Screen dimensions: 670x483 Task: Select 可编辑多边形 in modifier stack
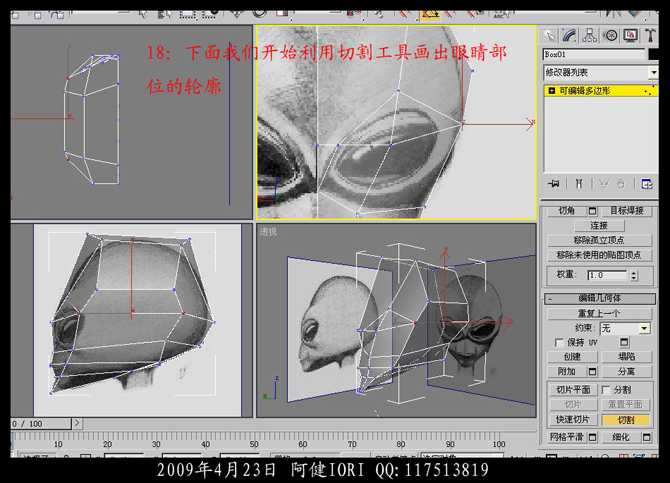pyautogui.click(x=600, y=91)
